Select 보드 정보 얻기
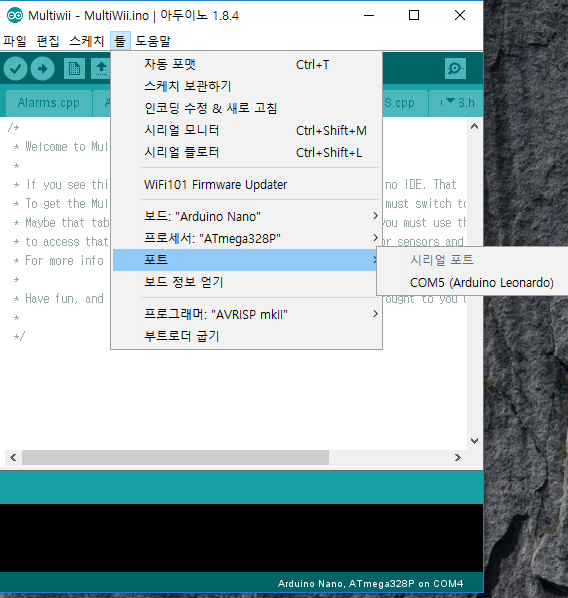 click(x=246, y=282)
